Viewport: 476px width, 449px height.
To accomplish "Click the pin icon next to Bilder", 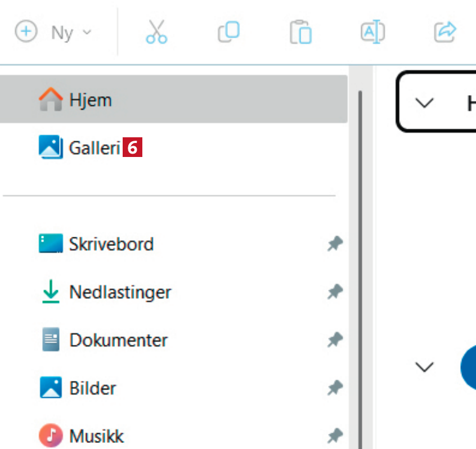I will point(335,388).
